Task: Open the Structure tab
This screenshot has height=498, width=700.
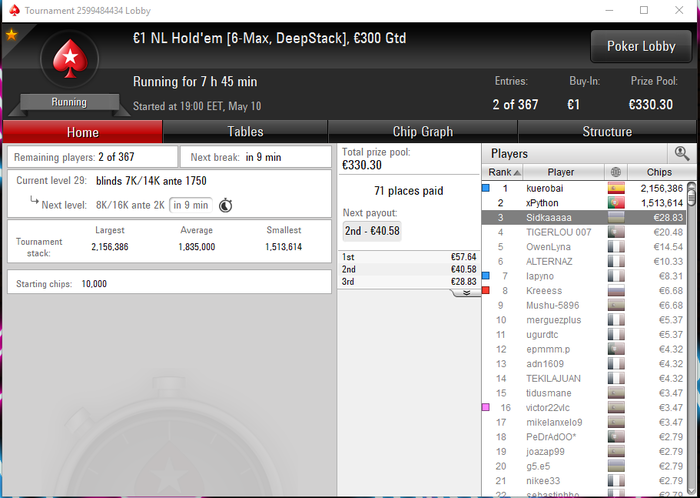Action: click(x=607, y=132)
